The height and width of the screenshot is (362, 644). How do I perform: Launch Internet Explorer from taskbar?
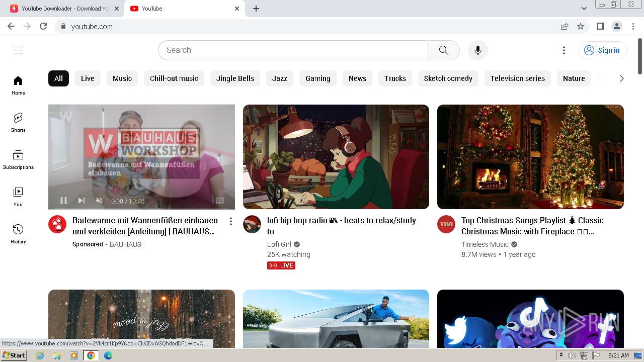pos(40,355)
